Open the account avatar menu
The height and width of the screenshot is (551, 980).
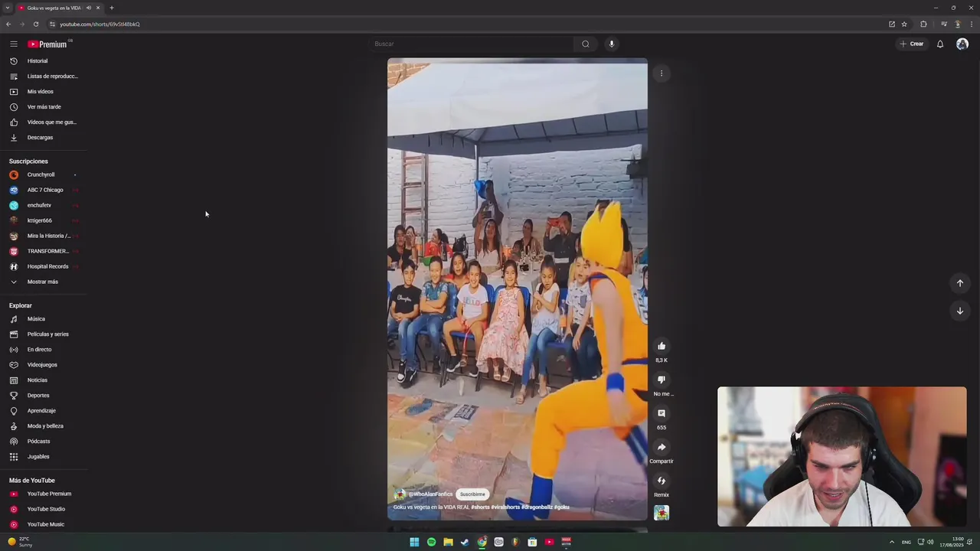[962, 44]
